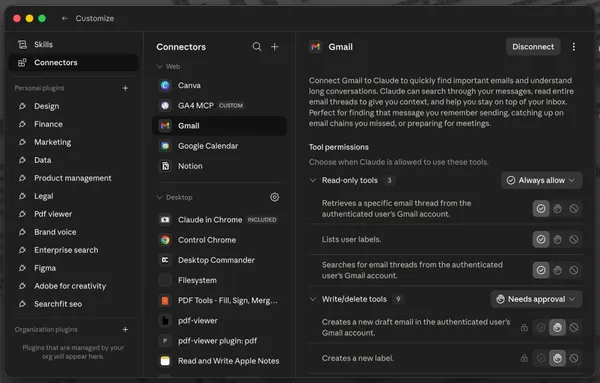Screen dimensions: 600x383
Task: Open the Figma plugin
Action: point(73,268)
